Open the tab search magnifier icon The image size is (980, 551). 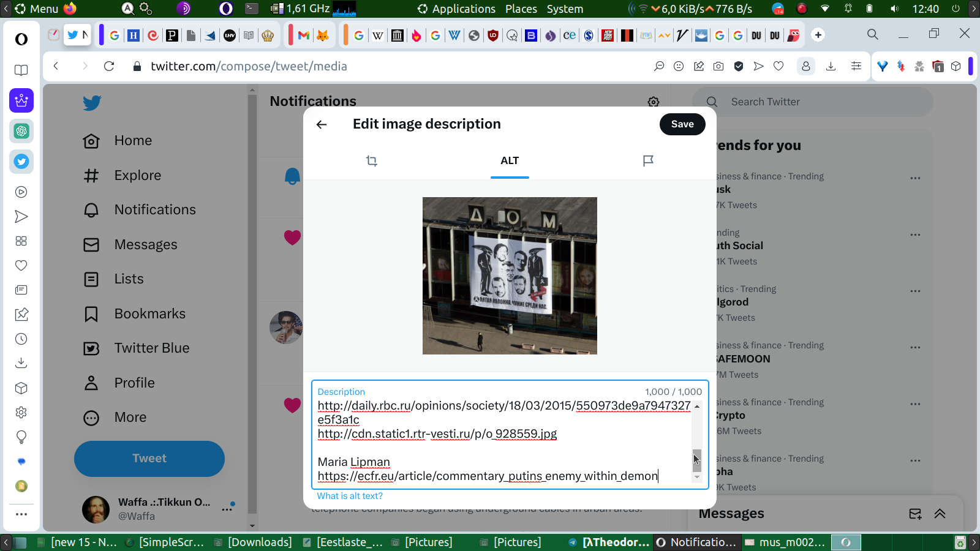coord(873,34)
